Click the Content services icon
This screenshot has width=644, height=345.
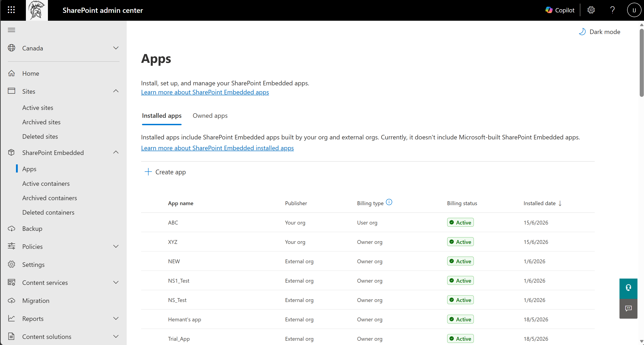(x=11, y=282)
